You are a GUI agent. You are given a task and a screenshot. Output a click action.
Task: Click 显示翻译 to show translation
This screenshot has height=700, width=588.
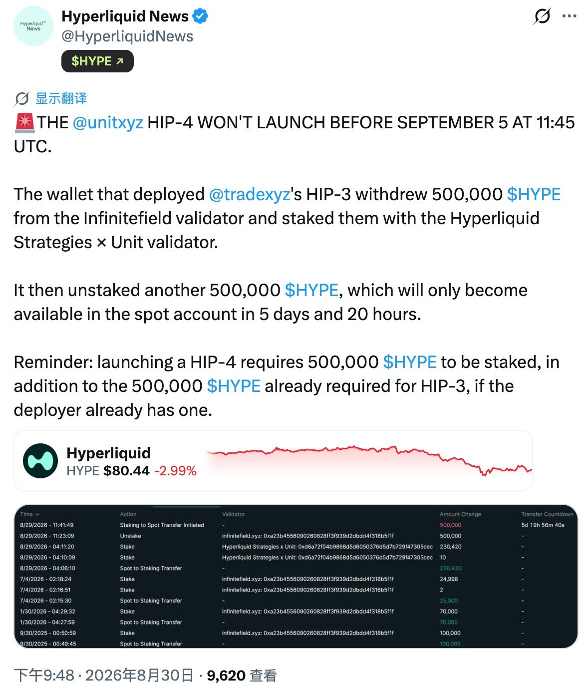(x=61, y=98)
